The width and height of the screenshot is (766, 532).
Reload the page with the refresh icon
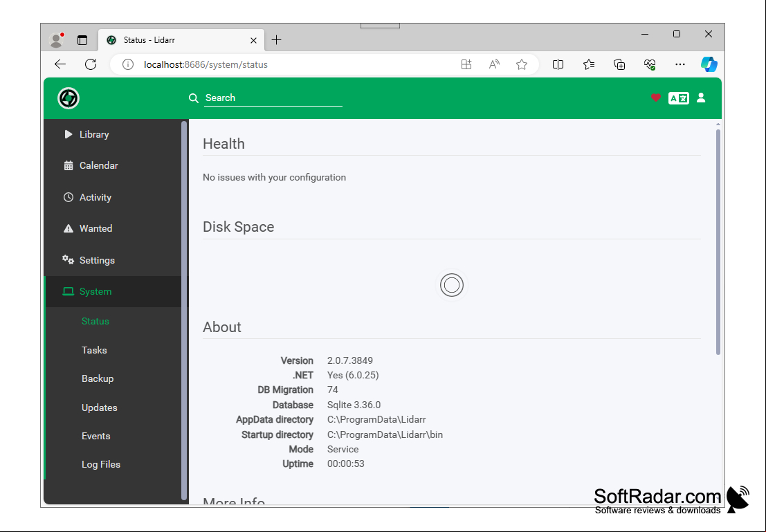pyautogui.click(x=91, y=64)
